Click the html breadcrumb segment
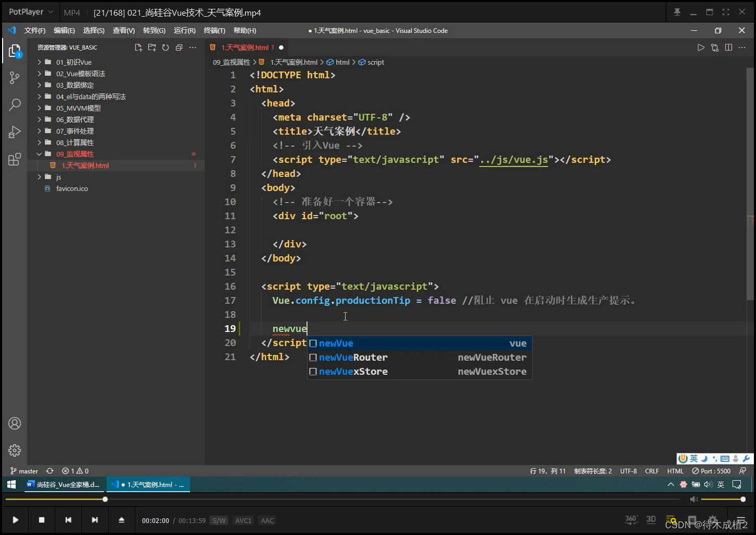 coord(342,62)
